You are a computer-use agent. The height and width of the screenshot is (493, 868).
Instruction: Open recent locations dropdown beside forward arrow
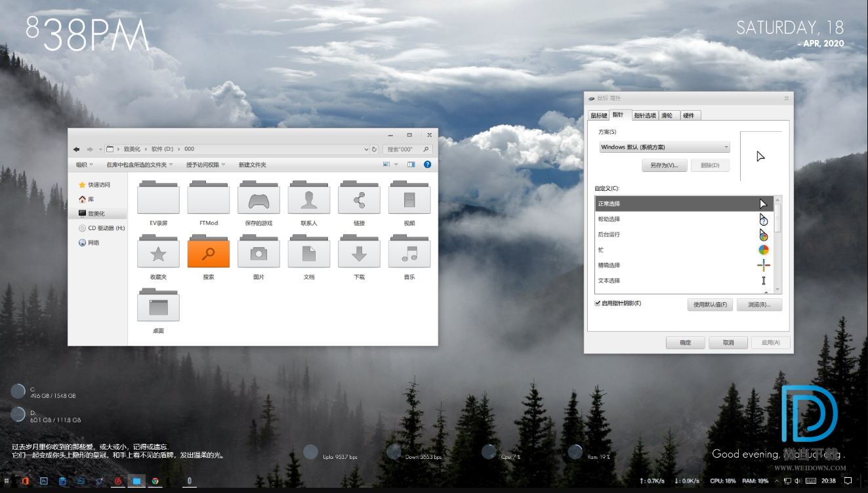pos(100,149)
